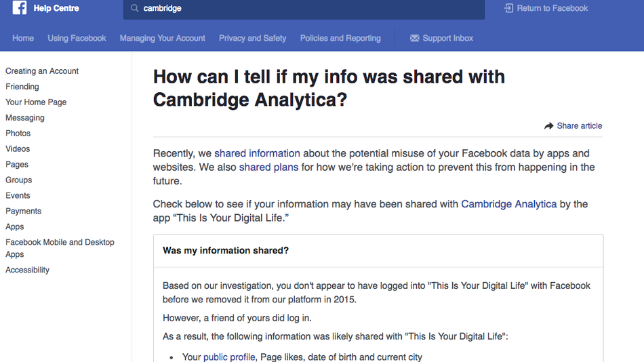Open the Cambridge Analytica link

coord(509,204)
